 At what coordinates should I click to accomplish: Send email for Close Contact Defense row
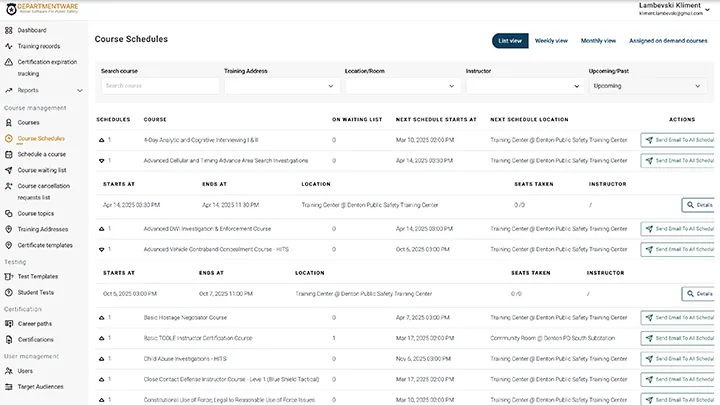click(678, 379)
